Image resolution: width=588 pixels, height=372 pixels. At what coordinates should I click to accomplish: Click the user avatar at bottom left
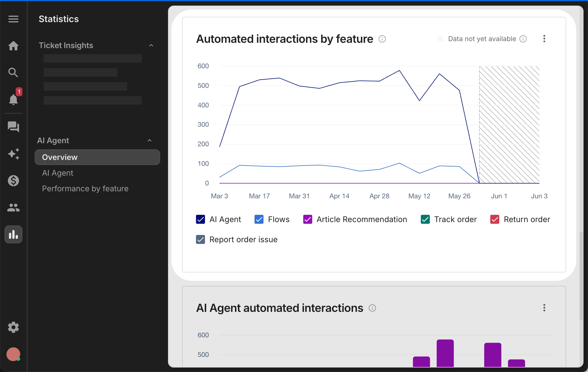coord(13,354)
